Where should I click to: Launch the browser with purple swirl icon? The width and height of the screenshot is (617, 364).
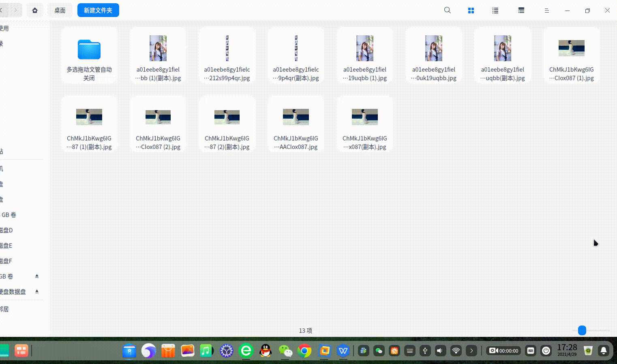(148, 351)
